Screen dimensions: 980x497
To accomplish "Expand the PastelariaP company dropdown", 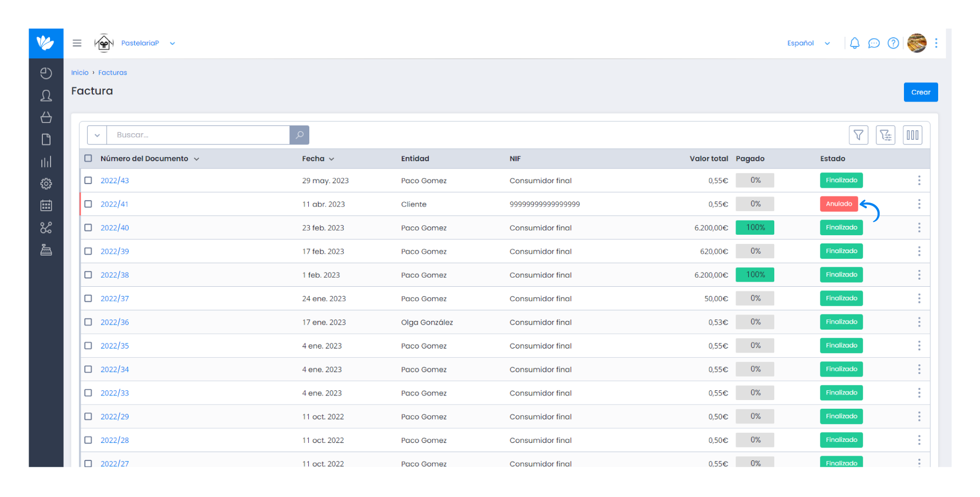I will pos(173,43).
